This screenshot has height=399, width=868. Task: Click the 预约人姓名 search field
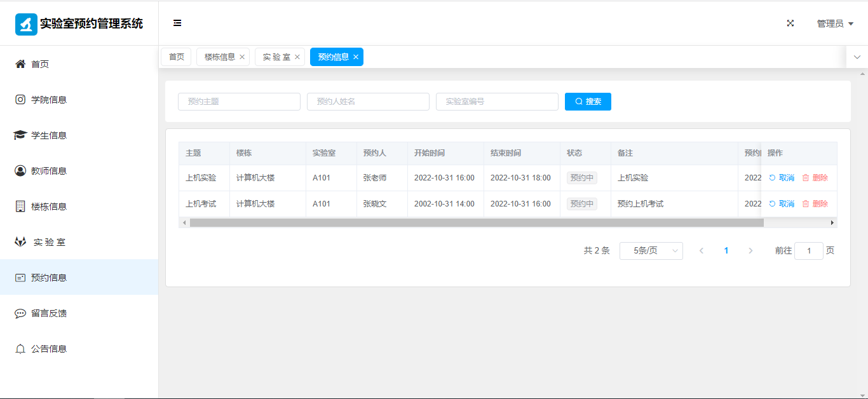click(x=368, y=102)
